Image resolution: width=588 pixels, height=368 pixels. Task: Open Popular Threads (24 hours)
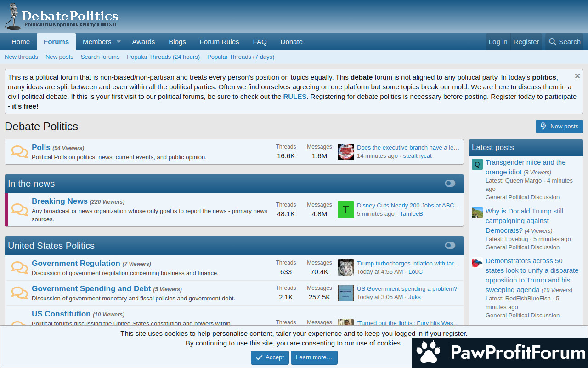point(164,57)
